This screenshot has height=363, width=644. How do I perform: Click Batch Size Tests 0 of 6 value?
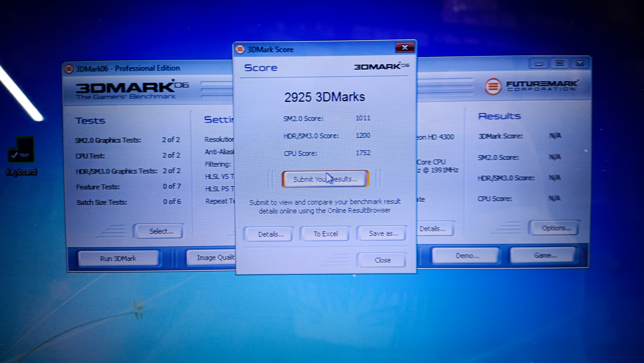click(x=172, y=202)
